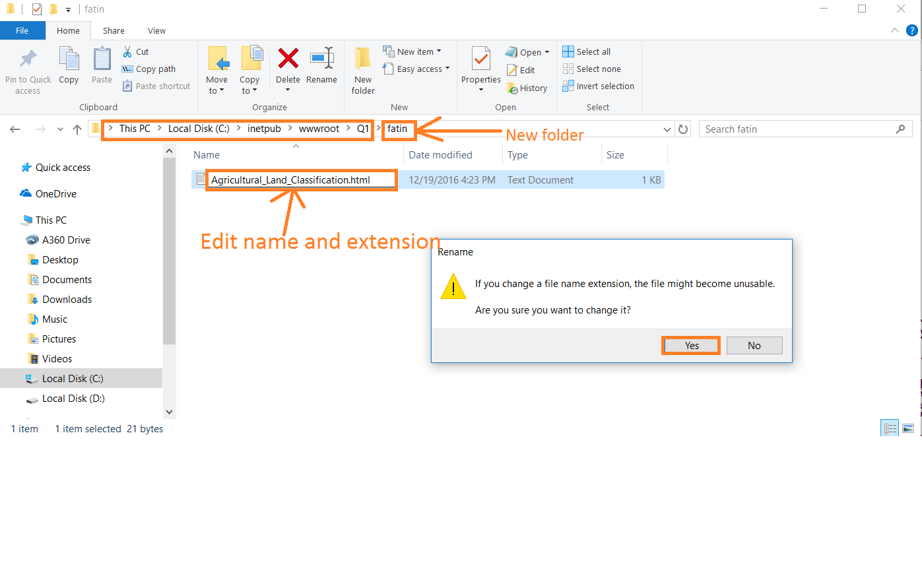Viewport: 922px width, 588px height.
Task: Choose Copy path in Clipboard group
Action: pyautogui.click(x=148, y=69)
